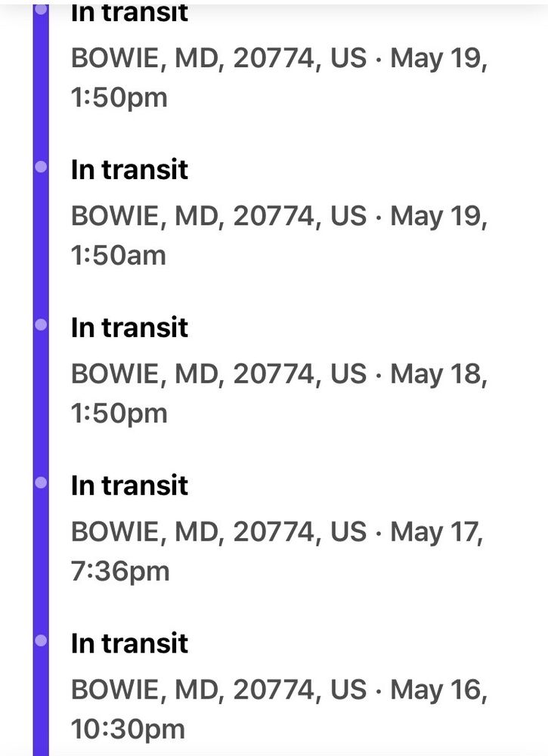Viewport: 548px width, 756px height.
Task: Select the "In transit" heading for May 18
Action: click(x=129, y=328)
